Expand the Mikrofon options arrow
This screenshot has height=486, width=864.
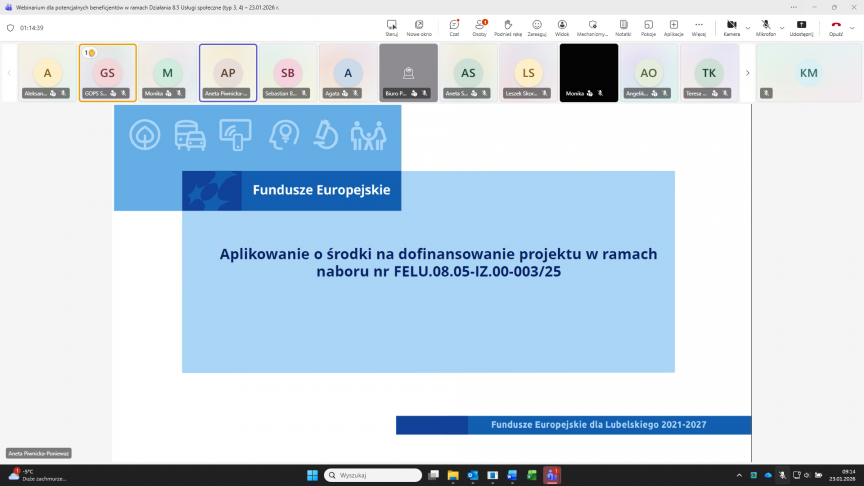(782, 27)
